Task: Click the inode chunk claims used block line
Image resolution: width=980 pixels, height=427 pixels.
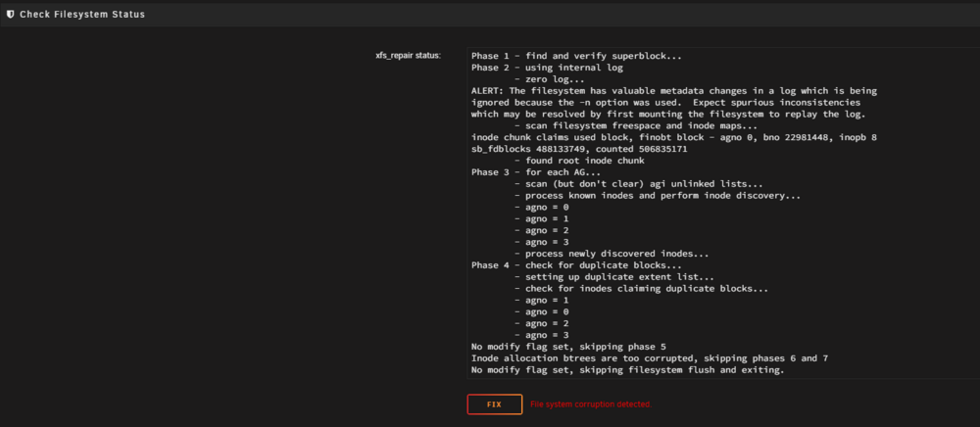Action: [x=674, y=137]
